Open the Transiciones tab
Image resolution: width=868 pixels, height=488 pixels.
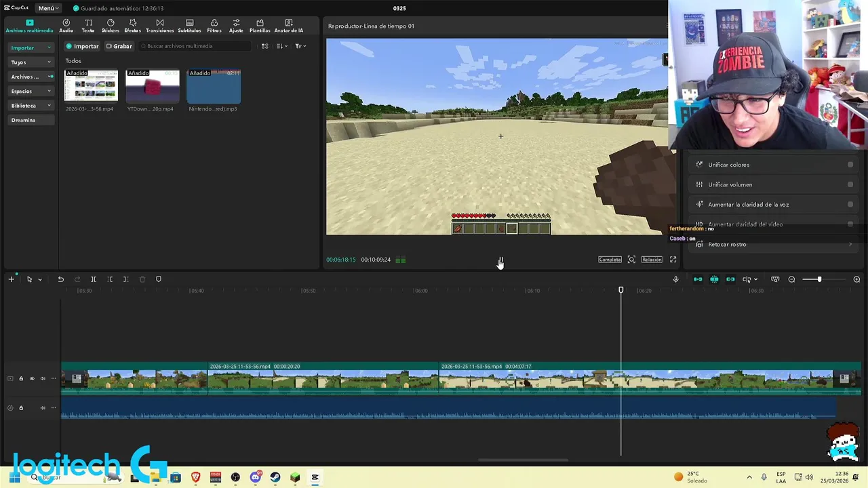coord(160,26)
